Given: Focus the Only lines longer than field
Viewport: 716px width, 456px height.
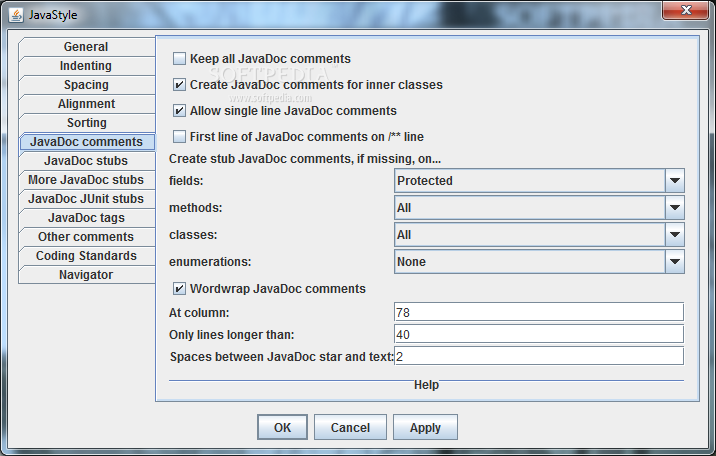Looking at the screenshot, I should 539,334.
